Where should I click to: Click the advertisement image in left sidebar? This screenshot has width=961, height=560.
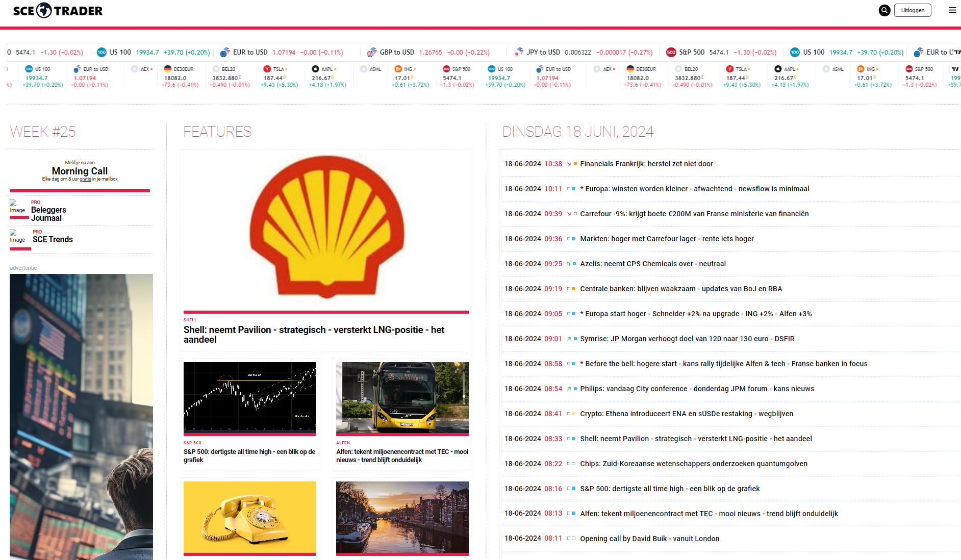pos(81,417)
